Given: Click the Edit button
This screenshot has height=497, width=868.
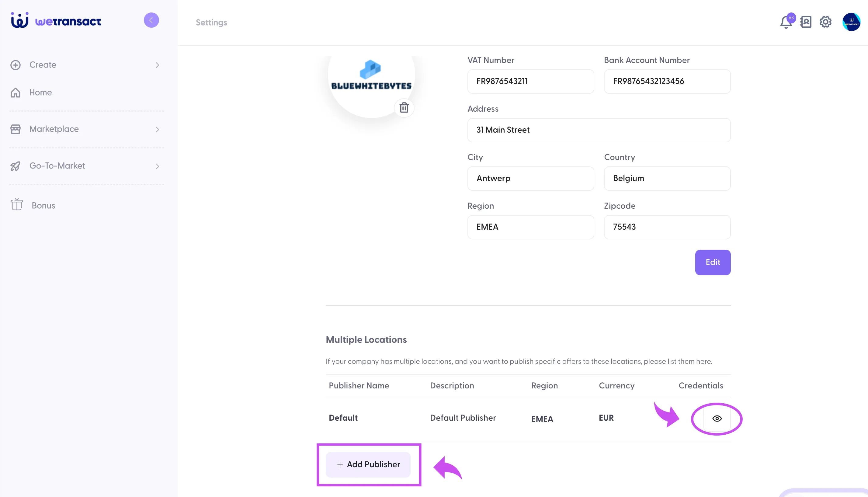Looking at the screenshot, I should 713,262.
